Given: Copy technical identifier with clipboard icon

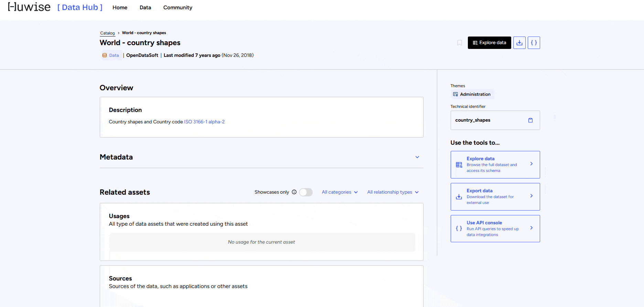Looking at the screenshot, I should pyautogui.click(x=530, y=120).
